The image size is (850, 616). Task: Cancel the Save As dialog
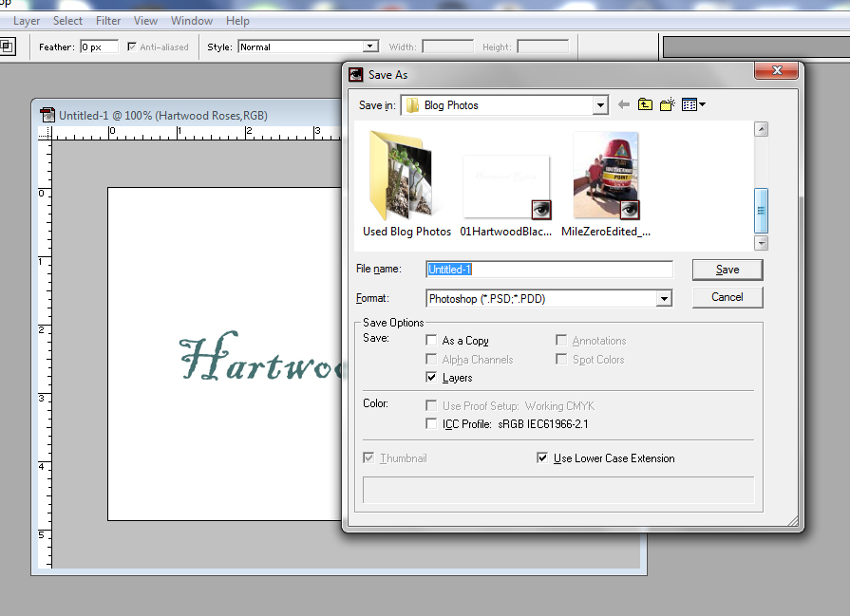point(727,297)
